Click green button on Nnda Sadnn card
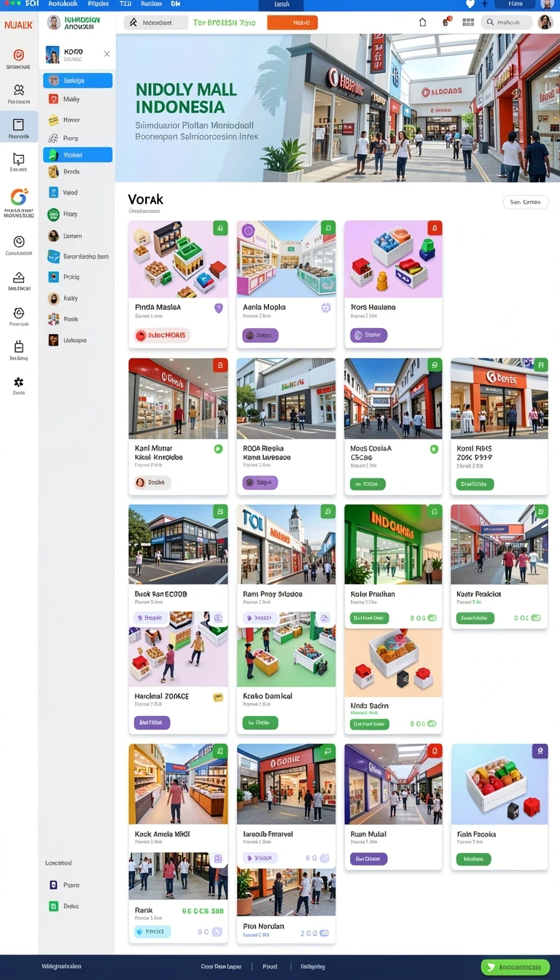Screen dimensions: 560x980 (370, 724)
